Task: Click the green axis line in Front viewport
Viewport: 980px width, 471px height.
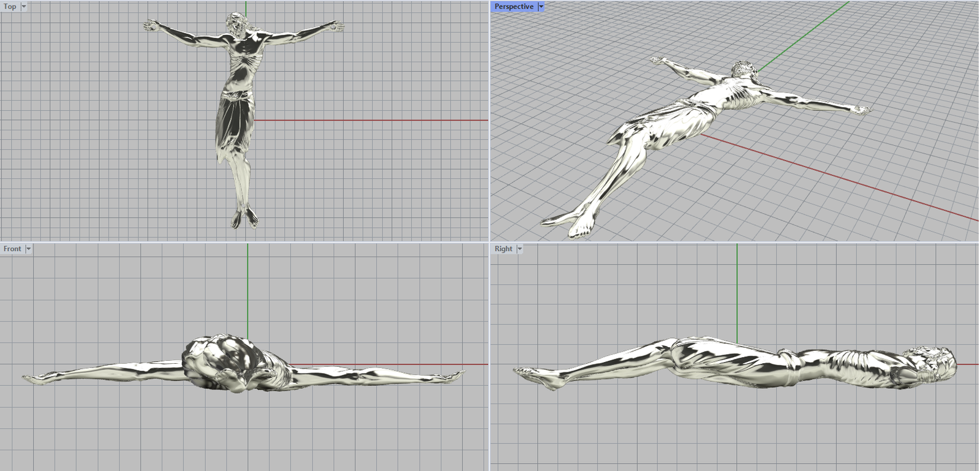Action: click(x=247, y=288)
